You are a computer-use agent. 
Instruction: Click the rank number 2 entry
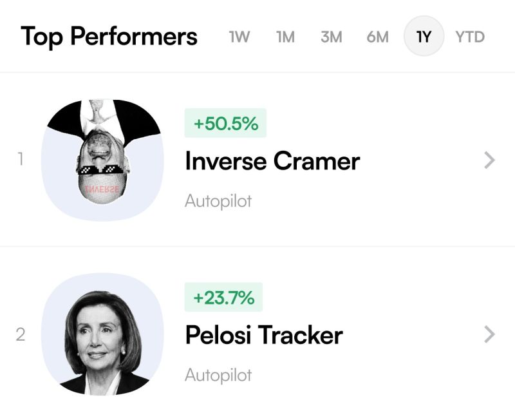tap(21, 334)
